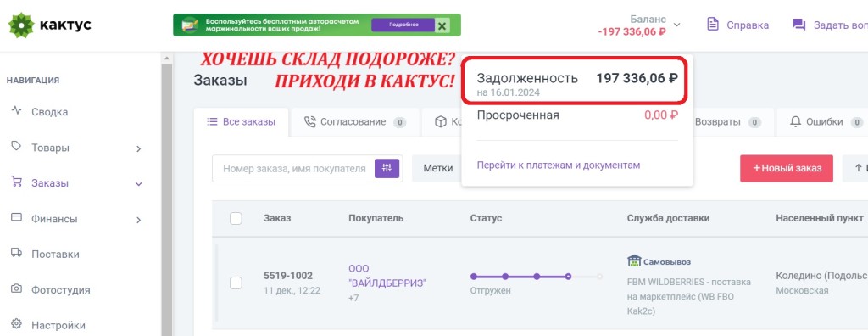This screenshot has height=336, width=868.
Task: Click the Сводка pulse icon
Action: pos(17,110)
